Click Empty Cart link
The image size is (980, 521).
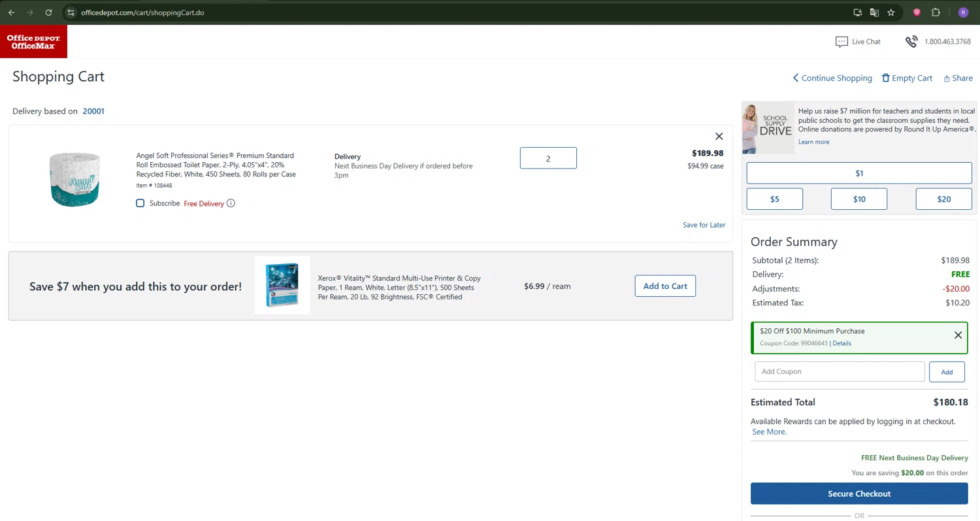pyautogui.click(x=907, y=78)
